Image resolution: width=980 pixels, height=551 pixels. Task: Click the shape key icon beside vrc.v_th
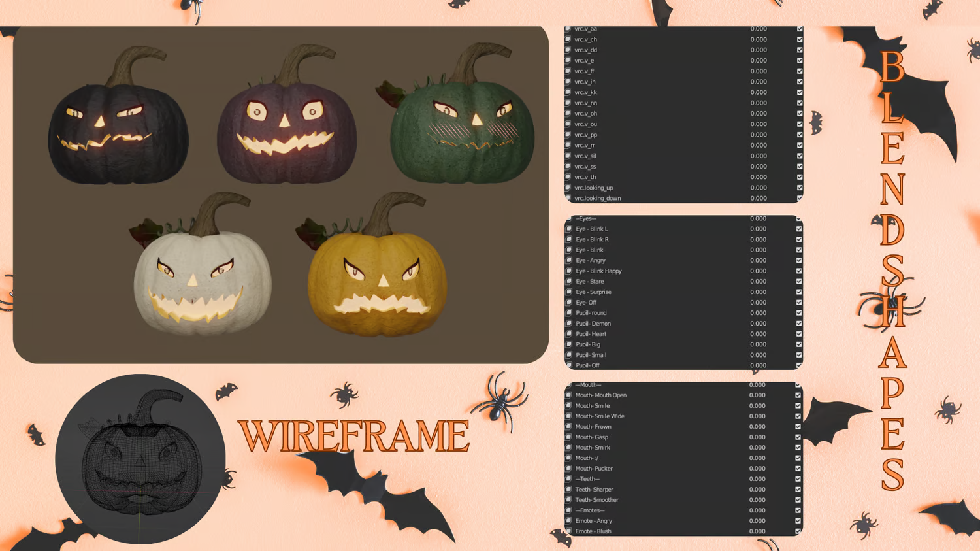pyautogui.click(x=568, y=177)
